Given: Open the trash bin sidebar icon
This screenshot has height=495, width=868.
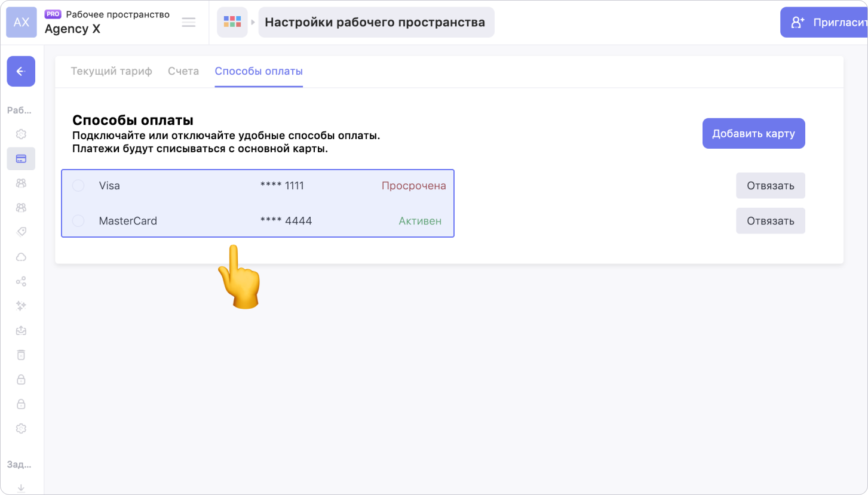Looking at the screenshot, I should click(x=21, y=355).
